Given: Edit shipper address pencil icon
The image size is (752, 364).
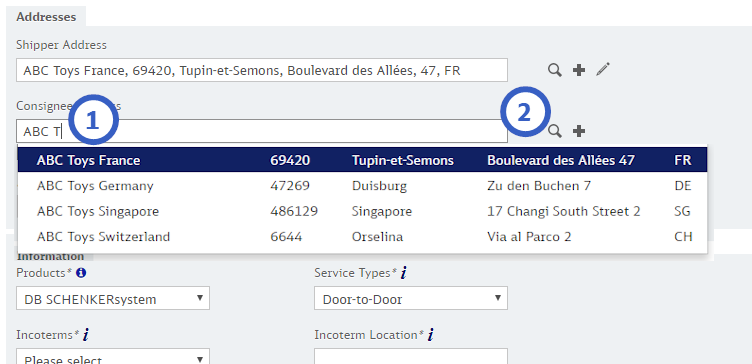Looking at the screenshot, I should tap(603, 70).
